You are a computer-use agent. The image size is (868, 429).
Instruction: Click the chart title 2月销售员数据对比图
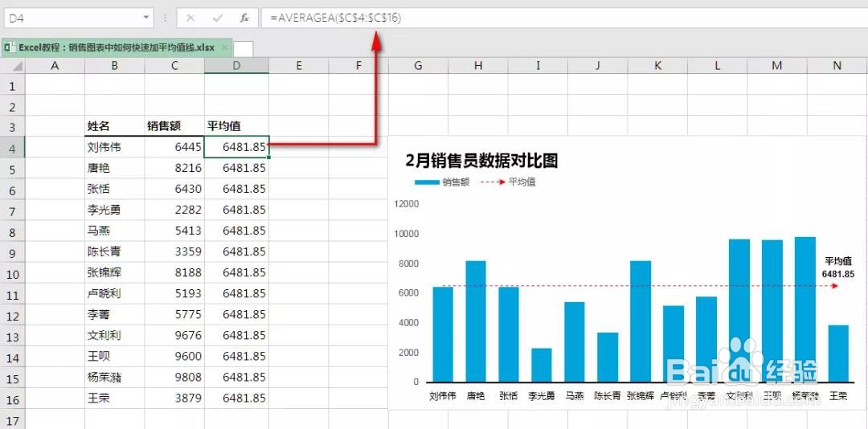click(x=481, y=161)
